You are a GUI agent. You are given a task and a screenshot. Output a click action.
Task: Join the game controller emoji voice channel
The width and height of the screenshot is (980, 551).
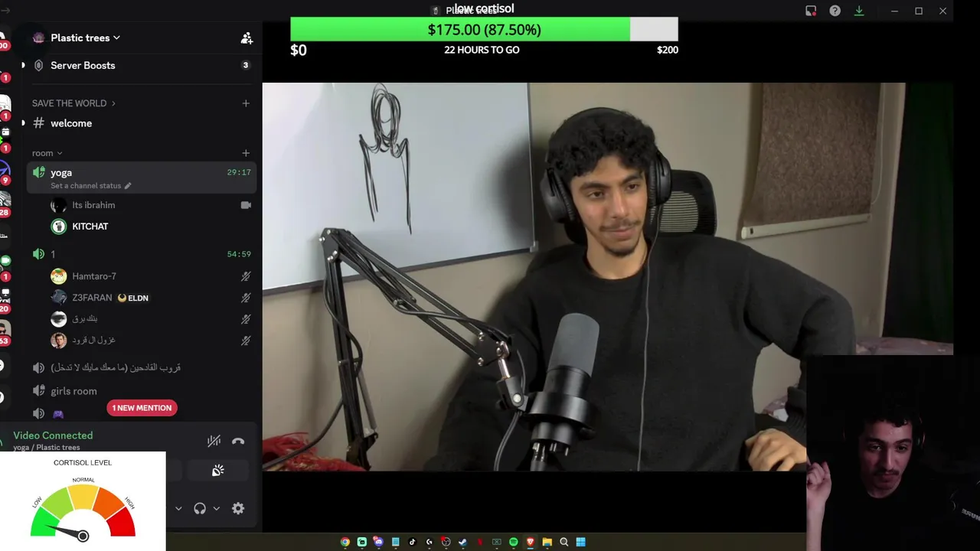(x=57, y=414)
